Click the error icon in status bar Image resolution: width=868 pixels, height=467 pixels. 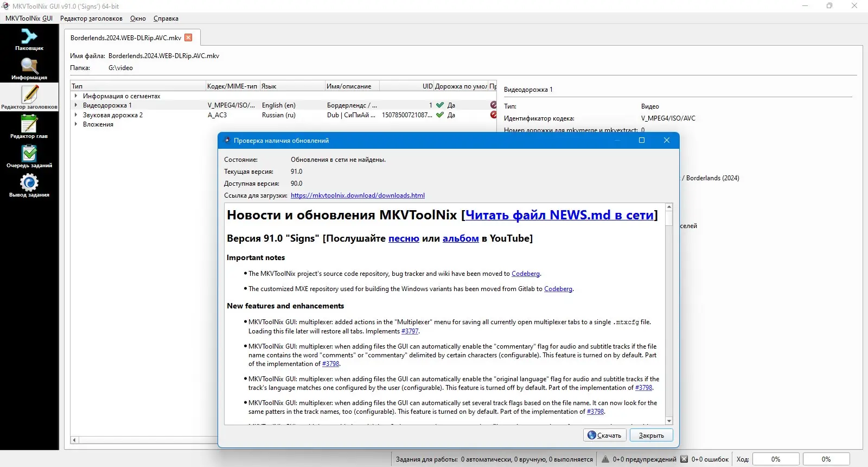tap(684, 459)
